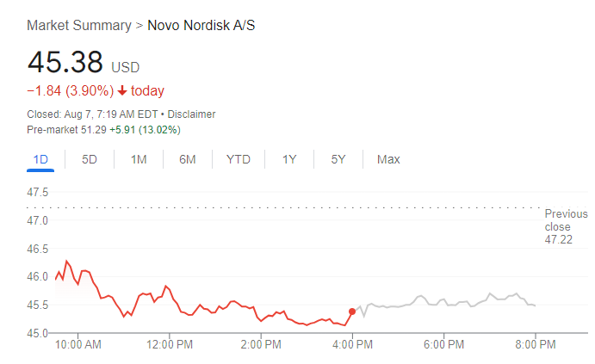Open the Max range tab
This screenshot has width=595, height=364.
pyautogui.click(x=388, y=159)
